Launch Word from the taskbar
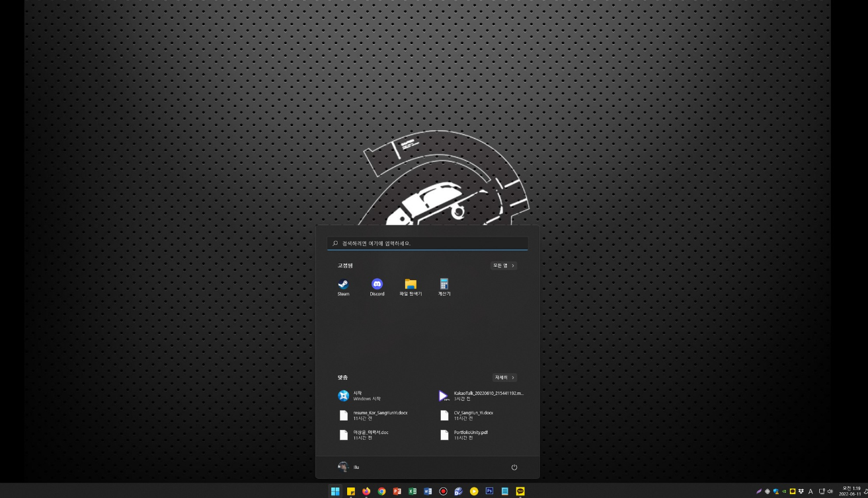The height and width of the screenshot is (498, 868). [428, 491]
